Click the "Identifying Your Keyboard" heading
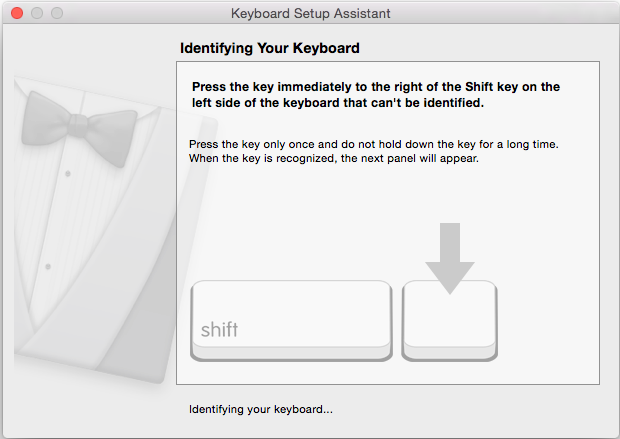 tap(269, 48)
